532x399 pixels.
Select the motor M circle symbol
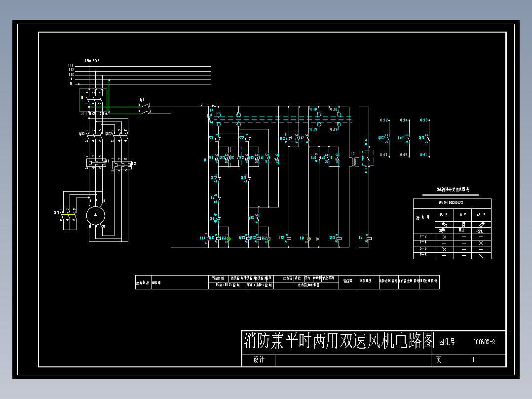pos(96,215)
